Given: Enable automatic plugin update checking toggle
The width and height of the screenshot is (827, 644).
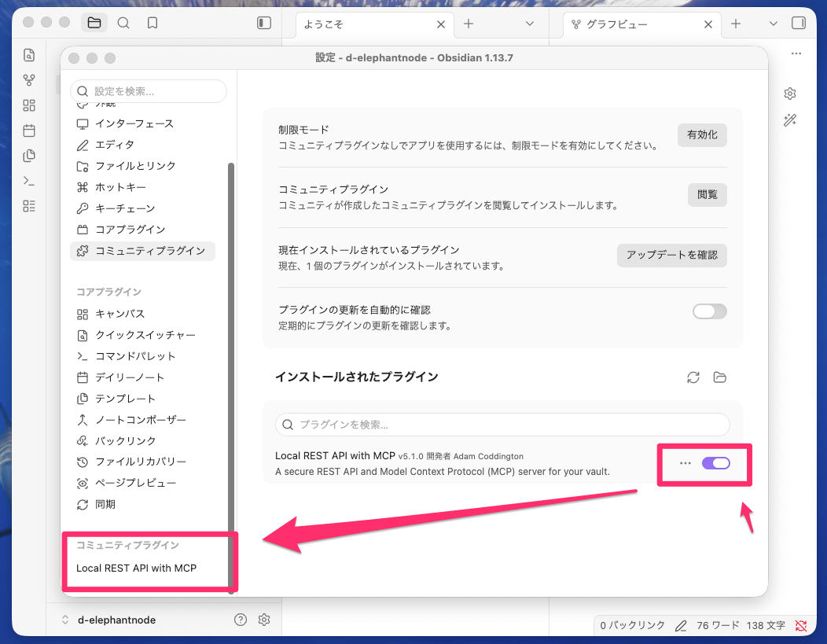Looking at the screenshot, I should tap(709, 311).
